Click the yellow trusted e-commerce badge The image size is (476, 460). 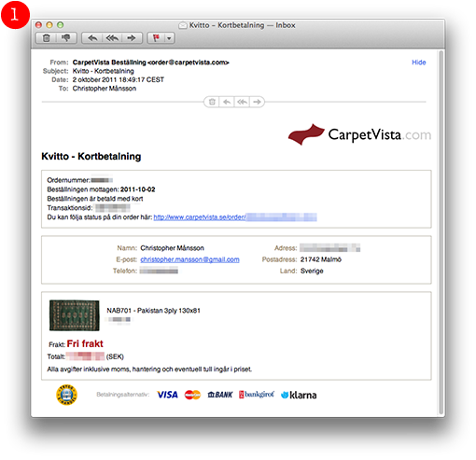point(66,395)
